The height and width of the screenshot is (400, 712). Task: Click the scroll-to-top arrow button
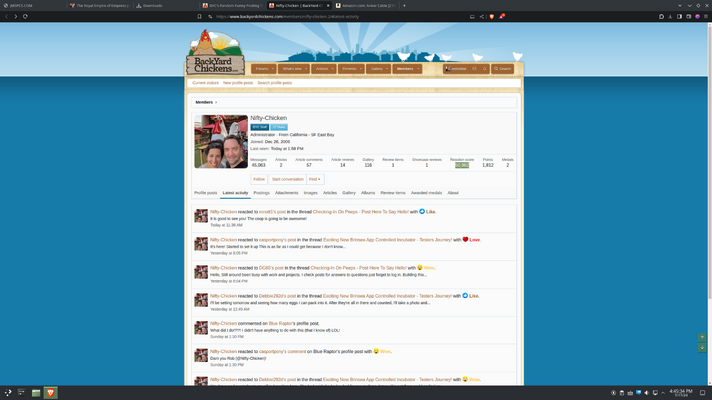pos(702,337)
